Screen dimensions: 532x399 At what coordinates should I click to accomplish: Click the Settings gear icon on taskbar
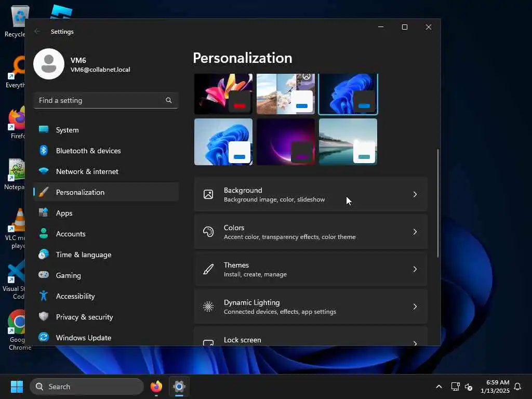pyautogui.click(x=179, y=387)
